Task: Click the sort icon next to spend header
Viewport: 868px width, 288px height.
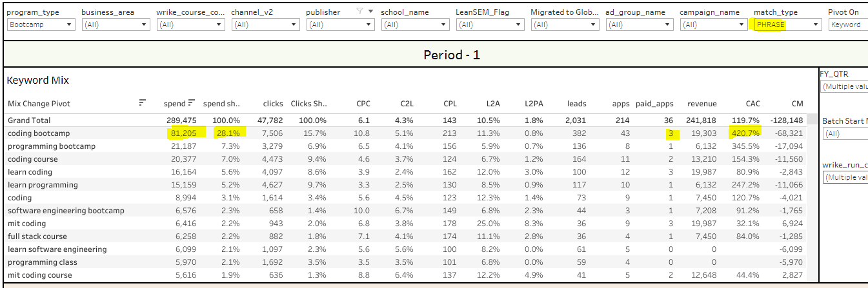Action: coord(192,102)
